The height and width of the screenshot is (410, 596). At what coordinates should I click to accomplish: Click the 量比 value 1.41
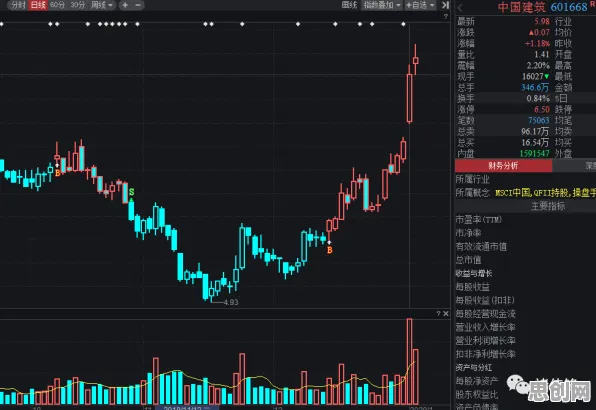click(x=542, y=55)
